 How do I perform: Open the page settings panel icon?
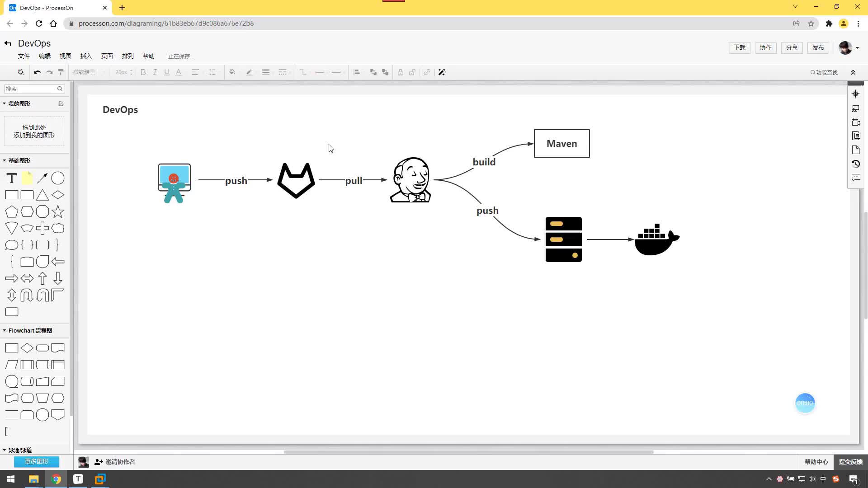pyautogui.click(x=856, y=150)
